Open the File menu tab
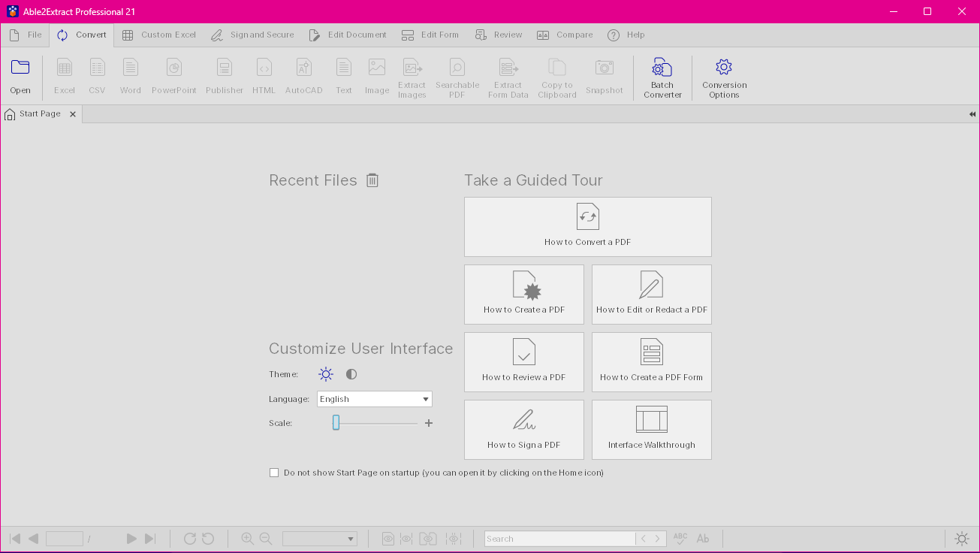The width and height of the screenshot is (980, 553). [26, 35]
